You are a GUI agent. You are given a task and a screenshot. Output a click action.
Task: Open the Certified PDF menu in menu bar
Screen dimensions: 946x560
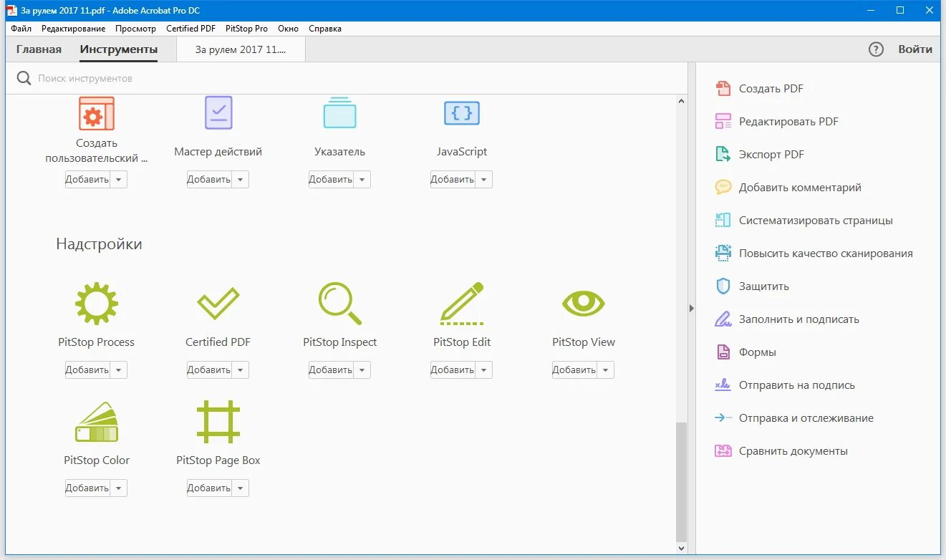[190, 29]
